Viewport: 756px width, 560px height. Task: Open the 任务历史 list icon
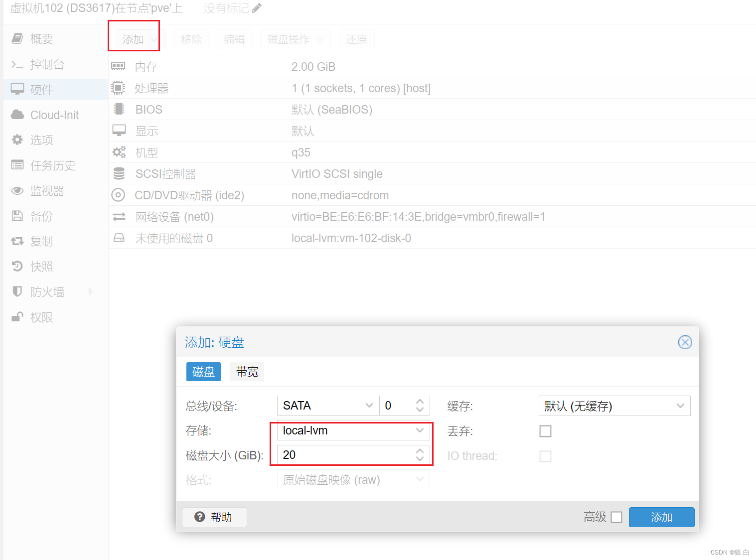(x=17, y=165)
